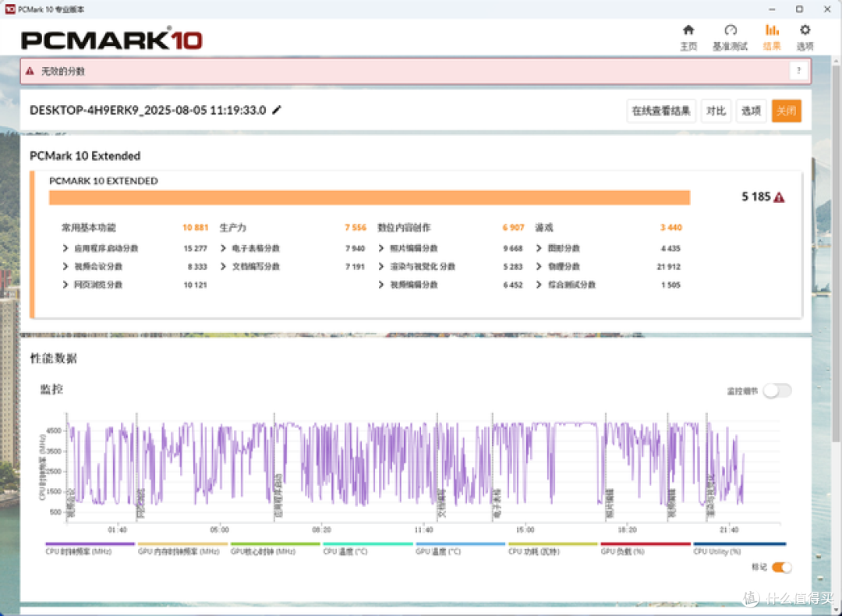Click the 应用程序启动 marker on the chart
The height and width of the screenshot is (616, 842).
[x=278, y=496]
